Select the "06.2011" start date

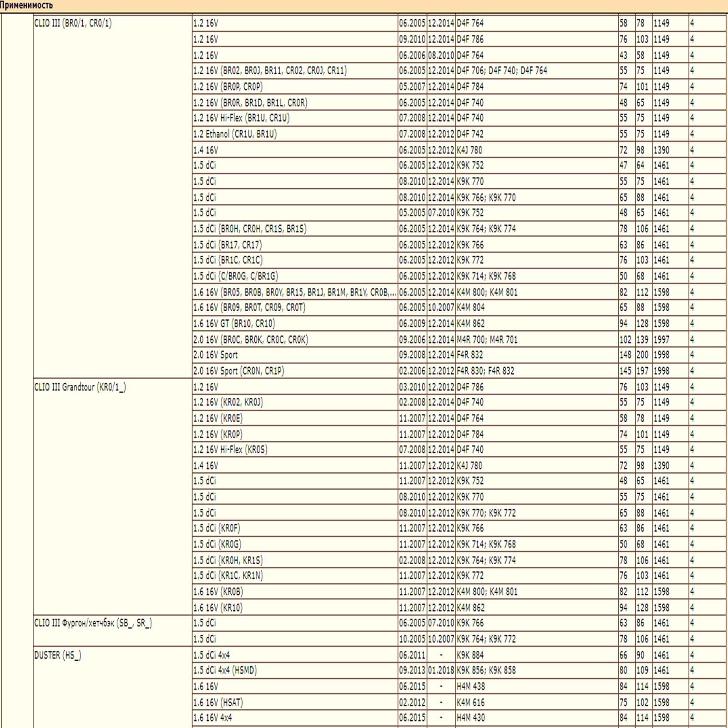(412, 655)
